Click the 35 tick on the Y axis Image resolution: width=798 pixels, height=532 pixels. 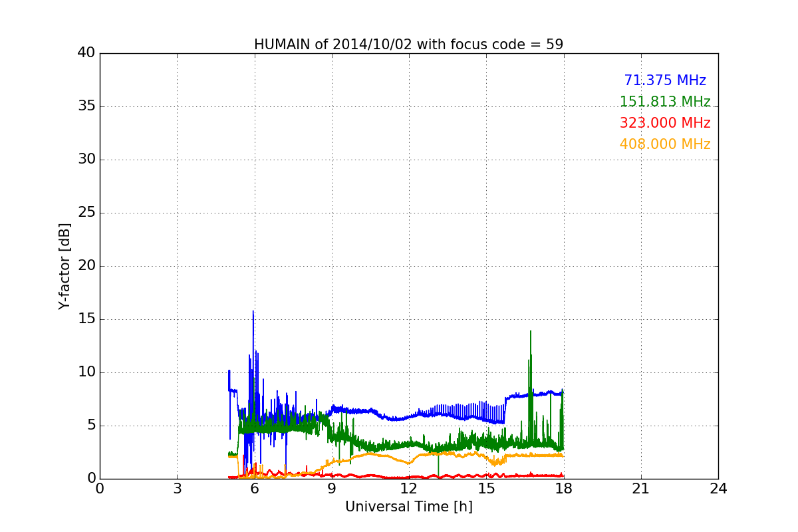86,106
